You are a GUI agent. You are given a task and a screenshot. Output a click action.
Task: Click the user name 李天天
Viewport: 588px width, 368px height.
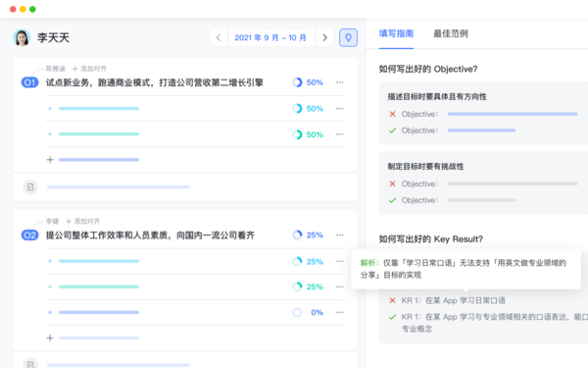click(x=53, y=37)
